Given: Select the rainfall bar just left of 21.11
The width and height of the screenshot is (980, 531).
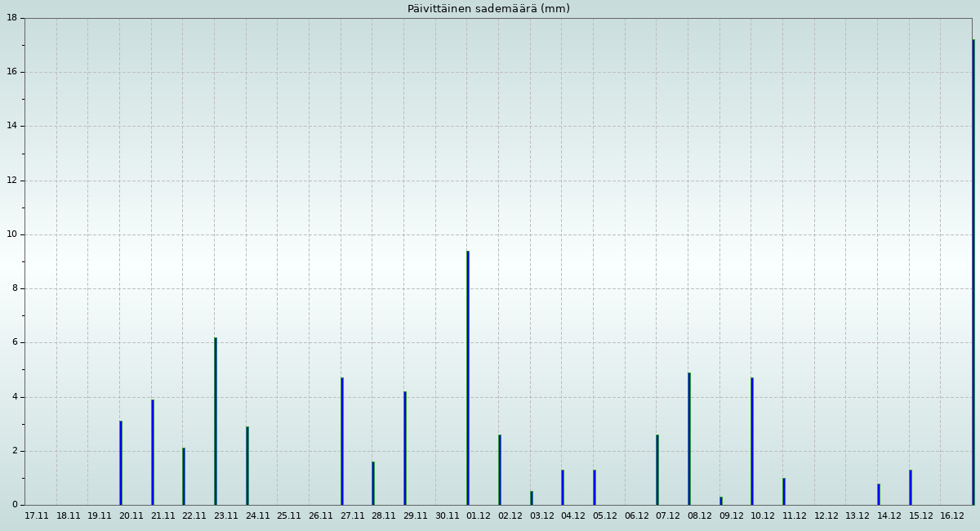Looking at the screenshot, I should tap(153, 452).
